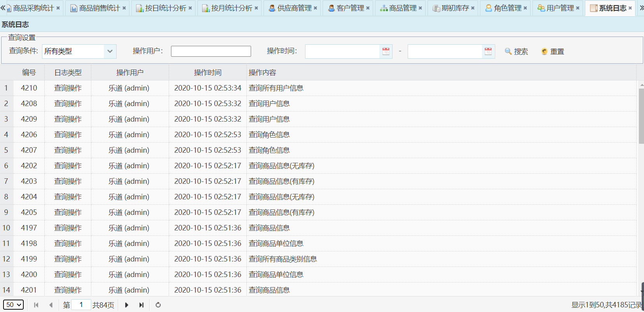Close the 客户管理 tab
The height and width of the screenshot is (312, 644).
[x=368, y=8]
